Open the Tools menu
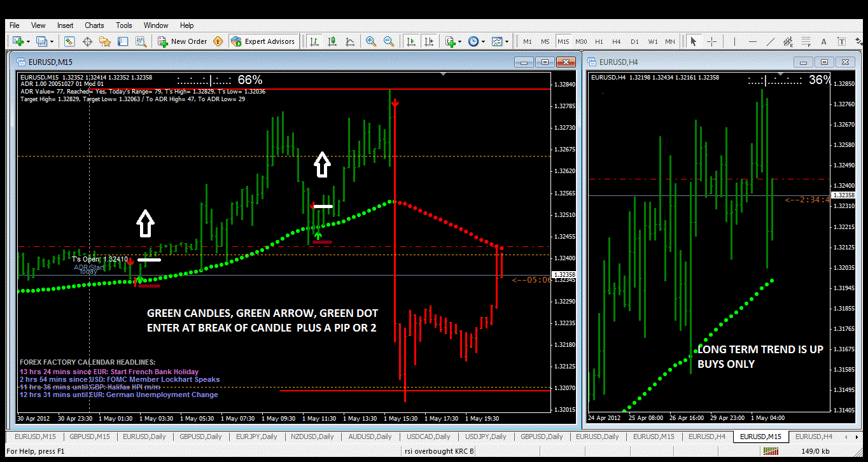The image size is (868, 462). (124, 25)
